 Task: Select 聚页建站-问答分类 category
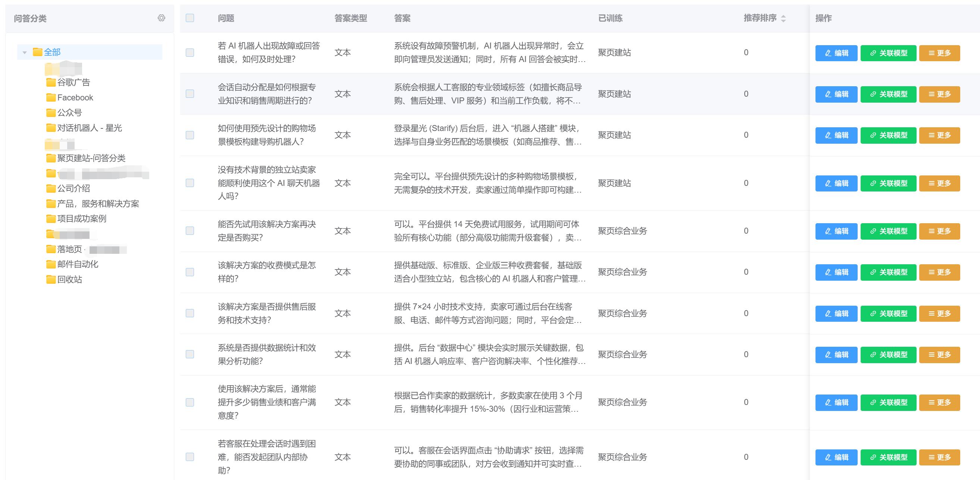[91, 158]
